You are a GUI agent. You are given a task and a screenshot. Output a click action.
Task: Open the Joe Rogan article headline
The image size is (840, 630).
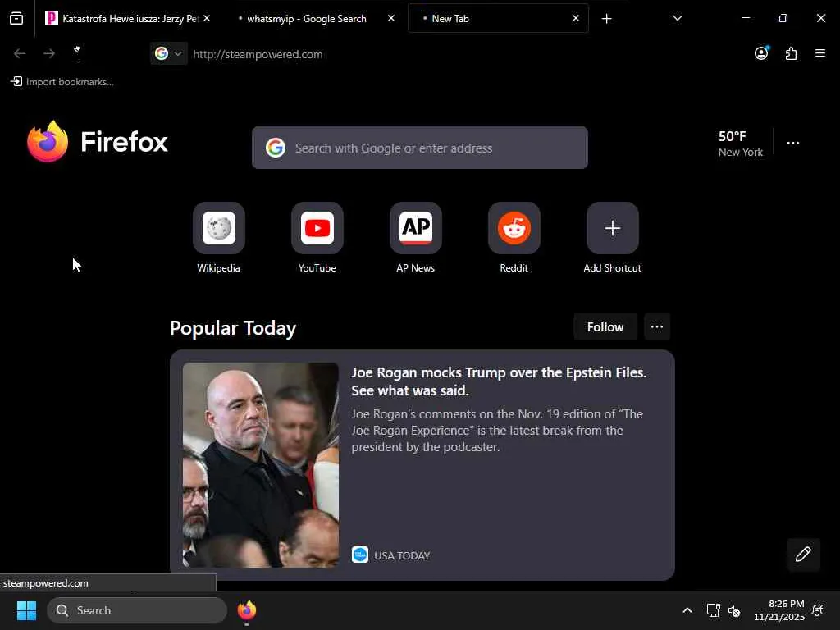pos(499,381)
